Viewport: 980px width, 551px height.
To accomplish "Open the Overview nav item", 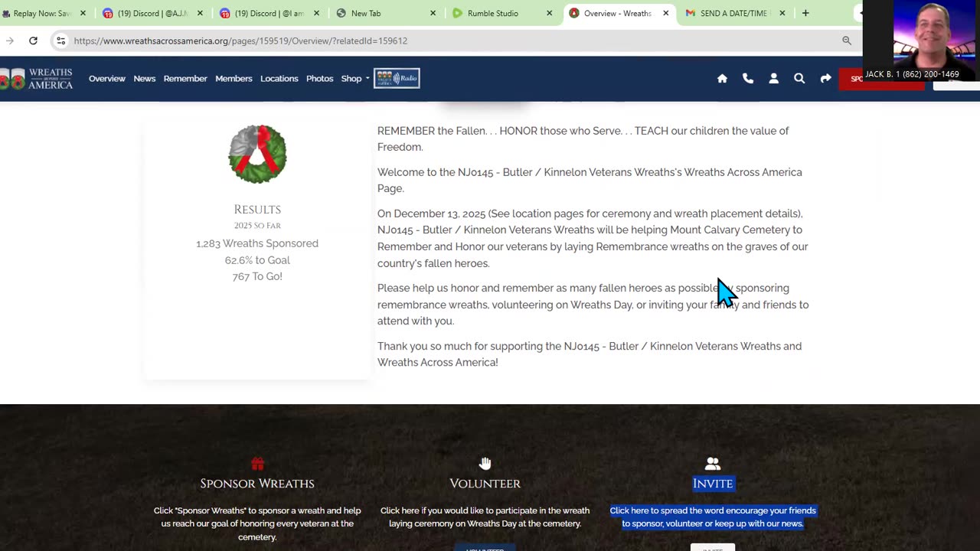I will (x=107, y=78).
